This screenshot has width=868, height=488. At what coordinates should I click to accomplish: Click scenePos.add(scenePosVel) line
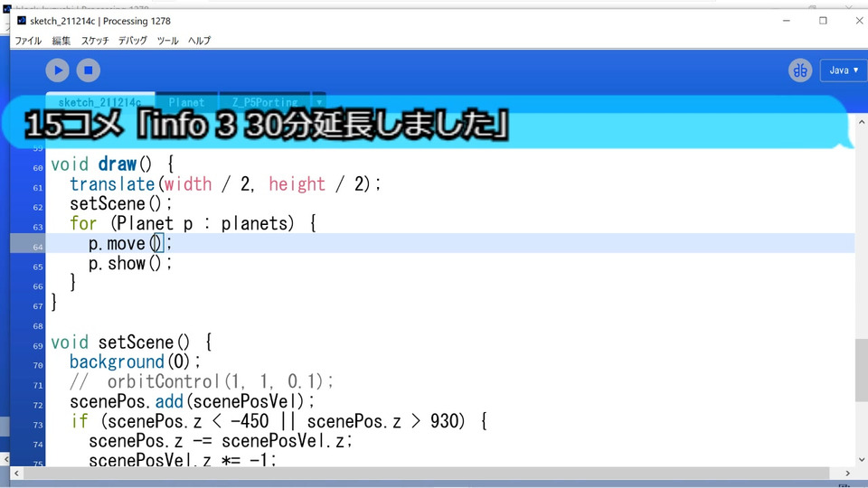click(192, 401)
